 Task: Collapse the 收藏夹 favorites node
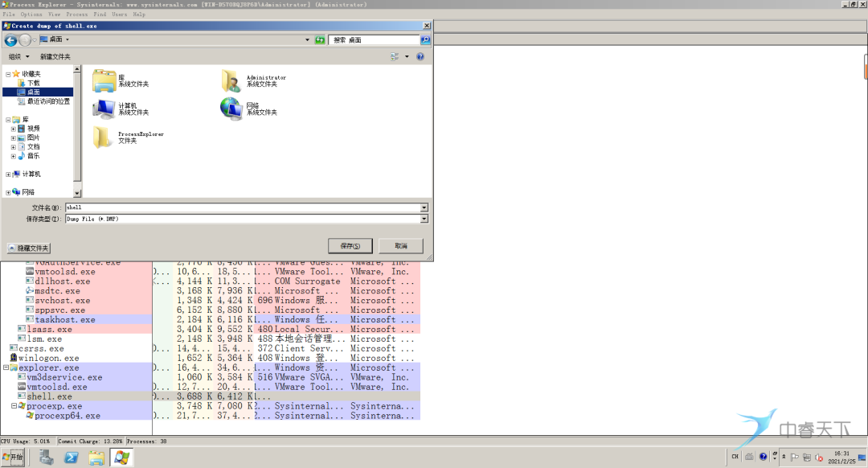(8, 74)
